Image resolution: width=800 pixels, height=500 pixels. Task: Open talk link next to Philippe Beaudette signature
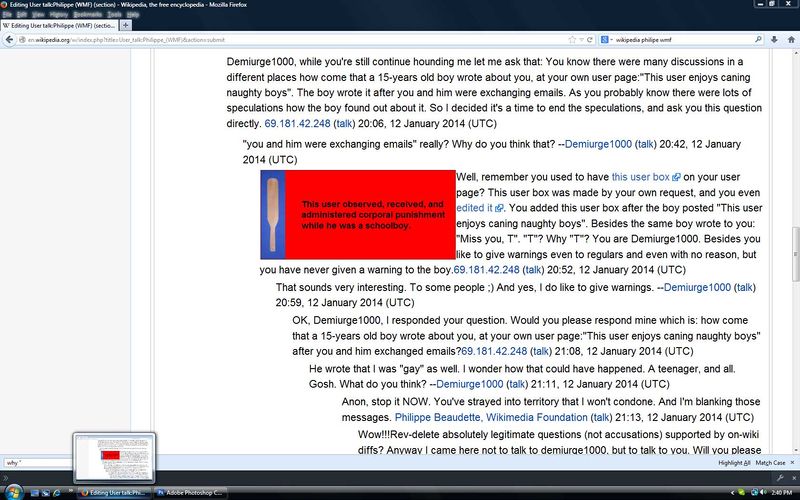(601, 417)
